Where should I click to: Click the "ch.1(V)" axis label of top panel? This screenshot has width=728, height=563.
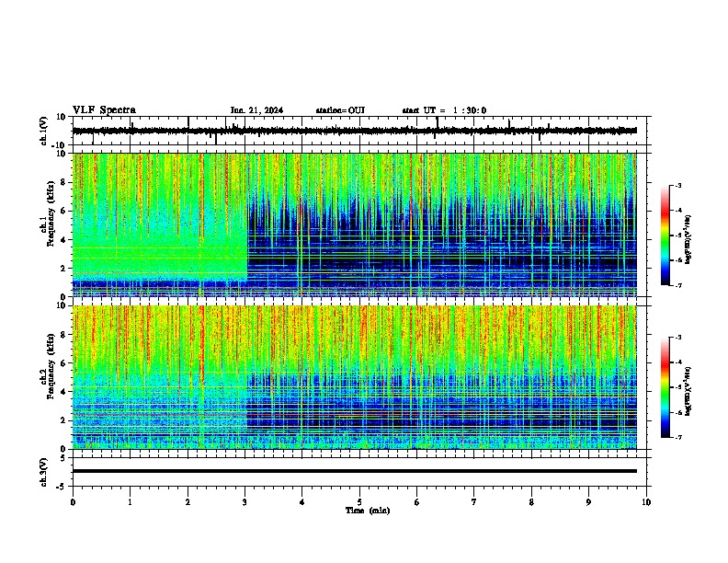44,131
